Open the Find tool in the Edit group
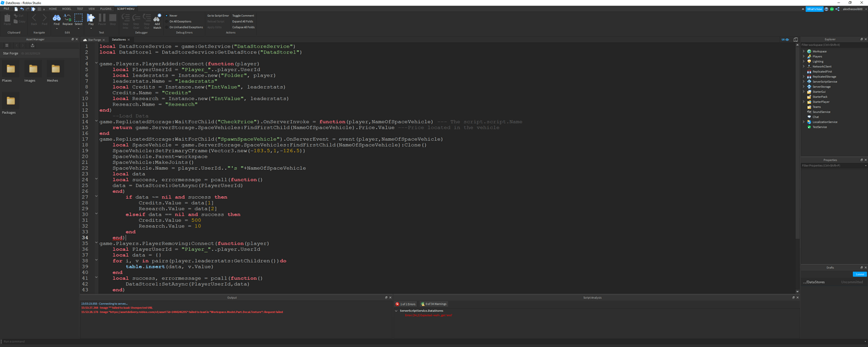 coord(57,20)
